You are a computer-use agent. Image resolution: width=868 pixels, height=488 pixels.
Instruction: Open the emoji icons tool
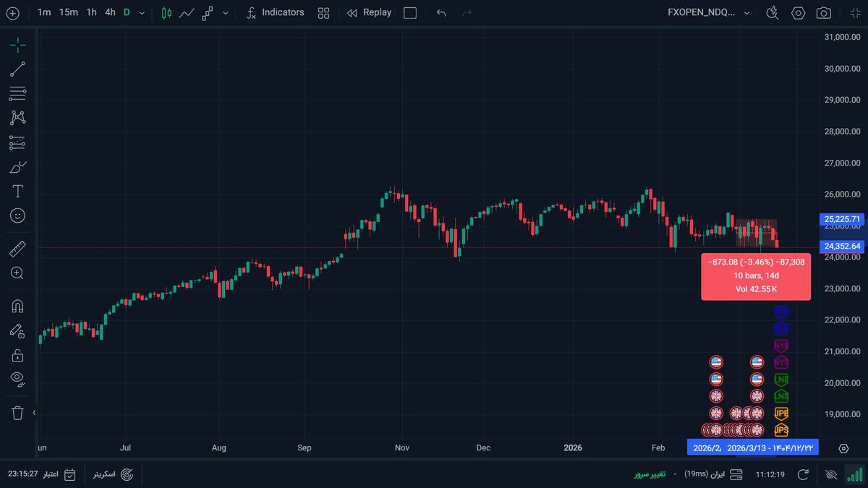(x=17, y=215)
